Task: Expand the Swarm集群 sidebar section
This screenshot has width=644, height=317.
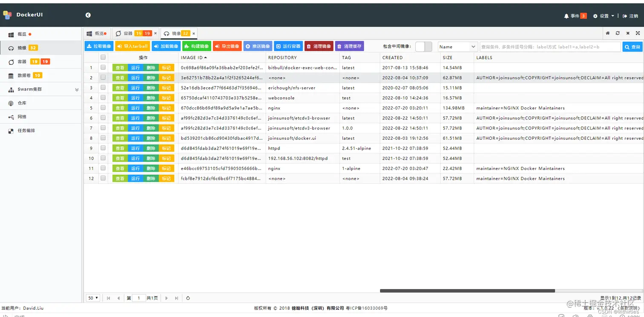Action: [x=40, y=89]
